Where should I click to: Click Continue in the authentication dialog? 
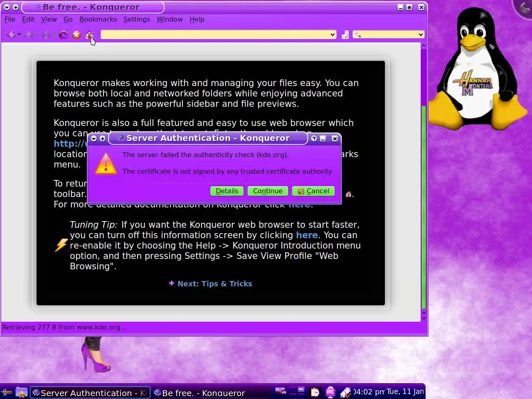pyautogui.click(x=268, y=191)
